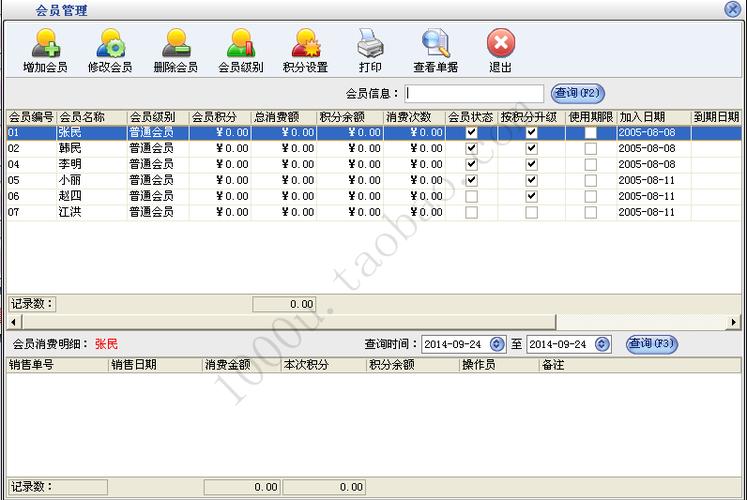Image resolution: width=747 pixels, height=500 pixels.
Task: Click the 查询(F2) search button
Action: pyautogui.click(x=577, y=93)
